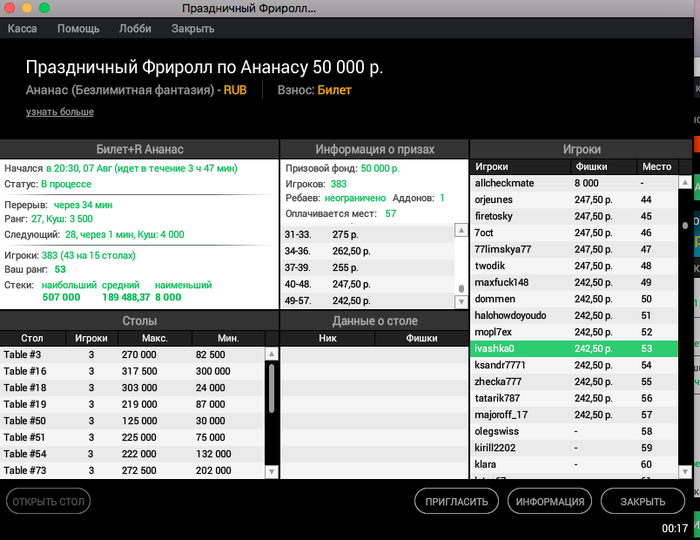Viewport: 700px width, 540px height.
Task: Select player ksandr7771
Action: (574, 365)
